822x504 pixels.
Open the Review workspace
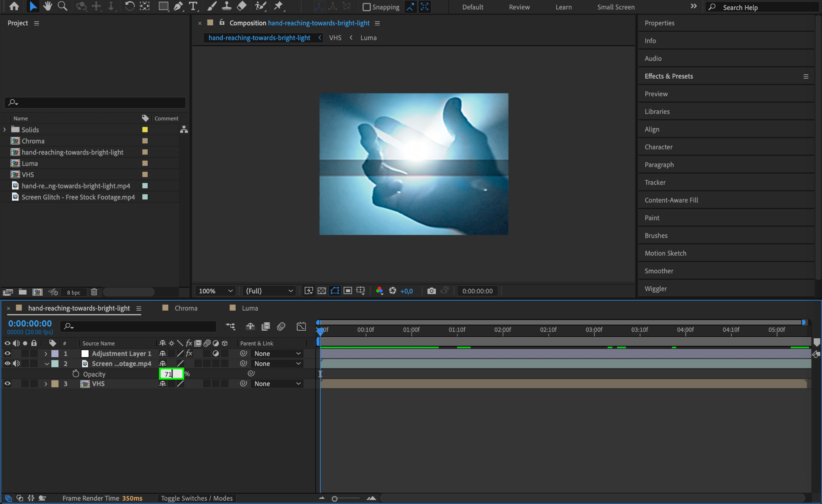pyautogui.click(x=519, y=7)
